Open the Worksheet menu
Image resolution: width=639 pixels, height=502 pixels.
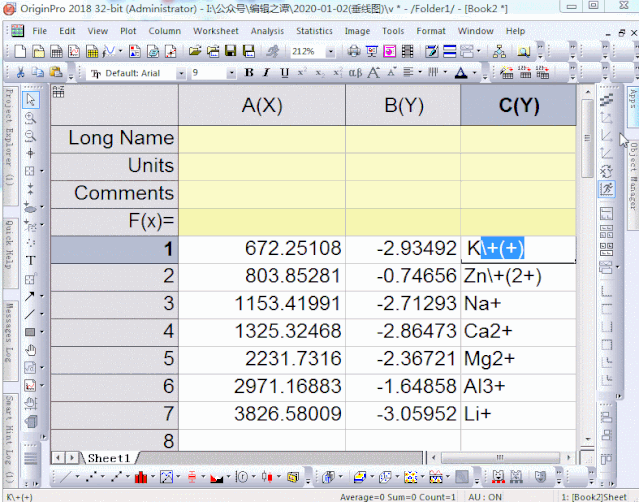216,31
